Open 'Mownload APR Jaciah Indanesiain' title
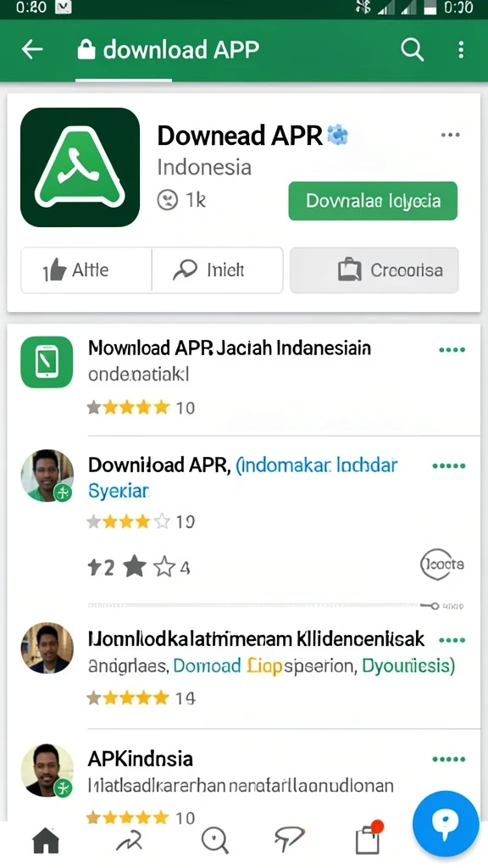This screenshot has width=488, height=868. pos(230,348)
